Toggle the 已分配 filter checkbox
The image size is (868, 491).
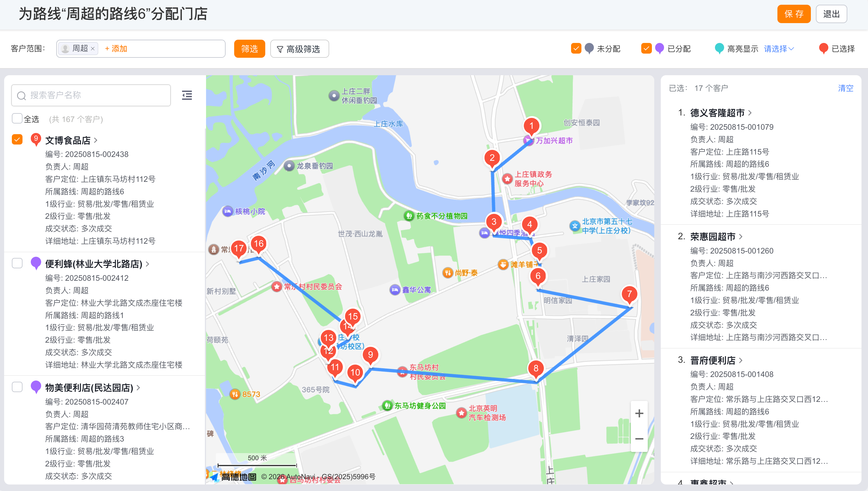pyautogui.click(x=646, y=48)
